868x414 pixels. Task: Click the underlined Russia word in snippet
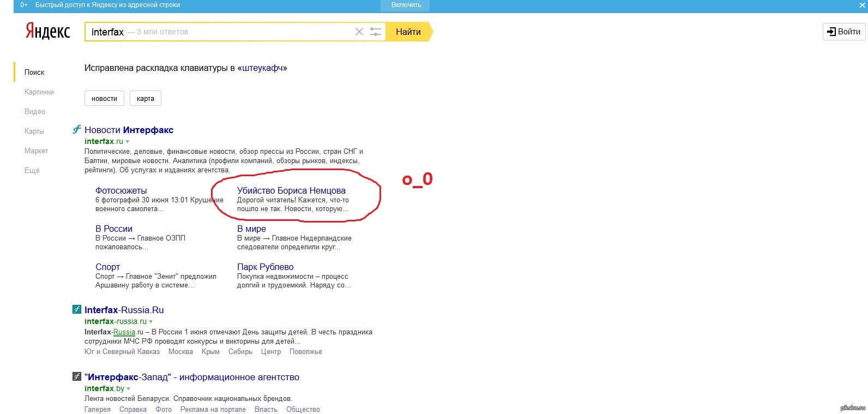[x=124, y=332]
